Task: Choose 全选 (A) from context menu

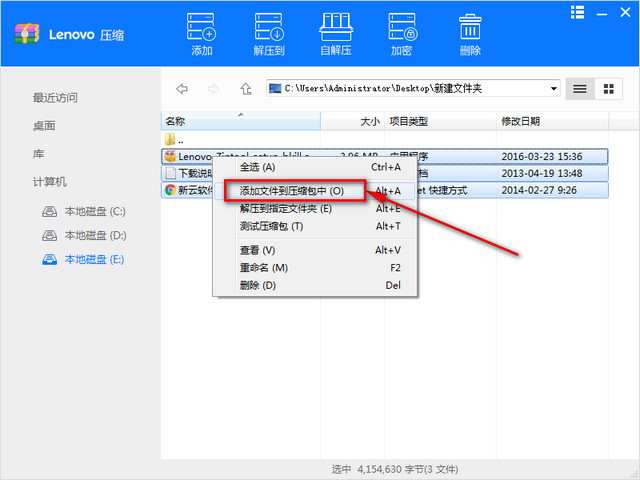Action: tap(314, 167)
